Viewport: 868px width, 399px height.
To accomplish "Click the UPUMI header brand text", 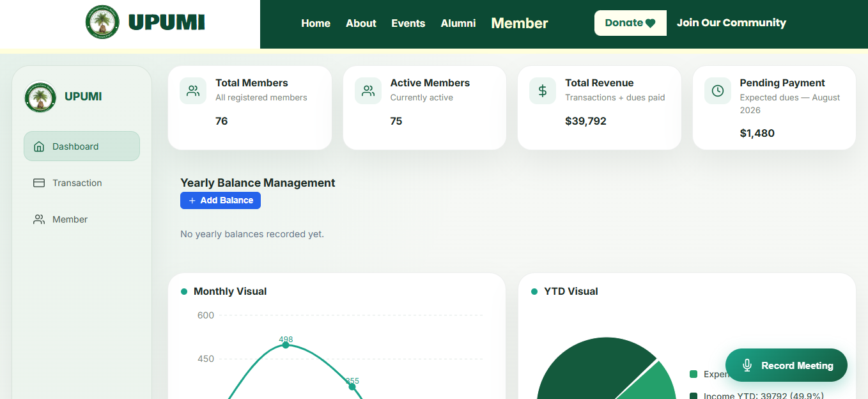I will (x=166, y=22).
